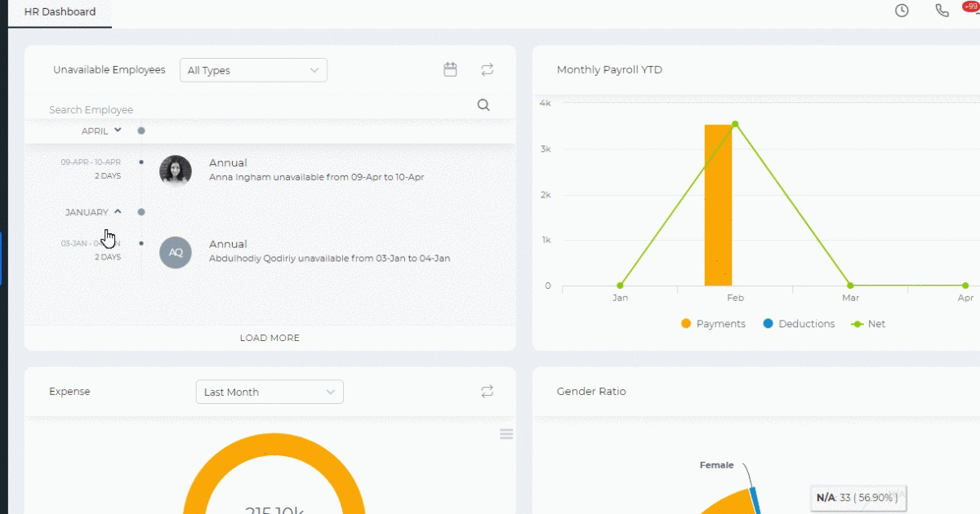980x514 pixels.
Task: Collapse the JANUARY month group
Action: click(x=93, y=212)
